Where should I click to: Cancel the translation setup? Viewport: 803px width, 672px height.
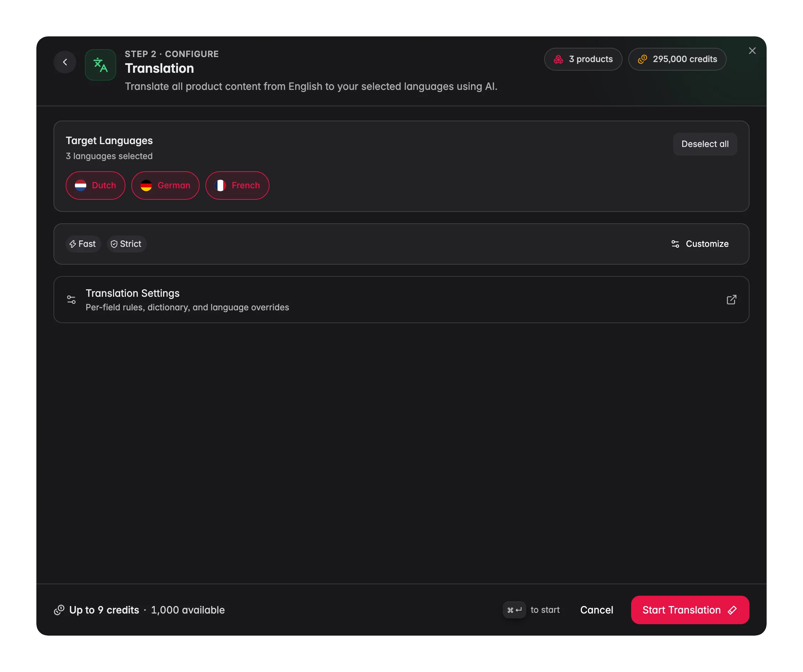[x=597, y=610]
